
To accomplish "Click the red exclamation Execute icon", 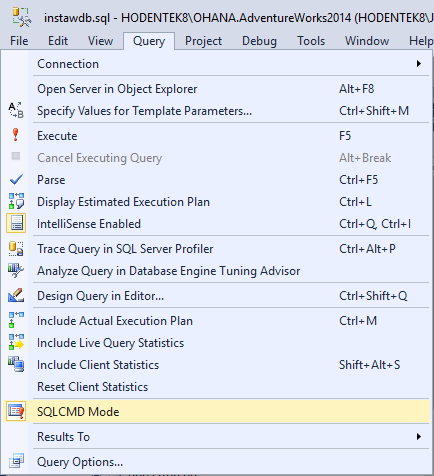I will click(15, 135).
